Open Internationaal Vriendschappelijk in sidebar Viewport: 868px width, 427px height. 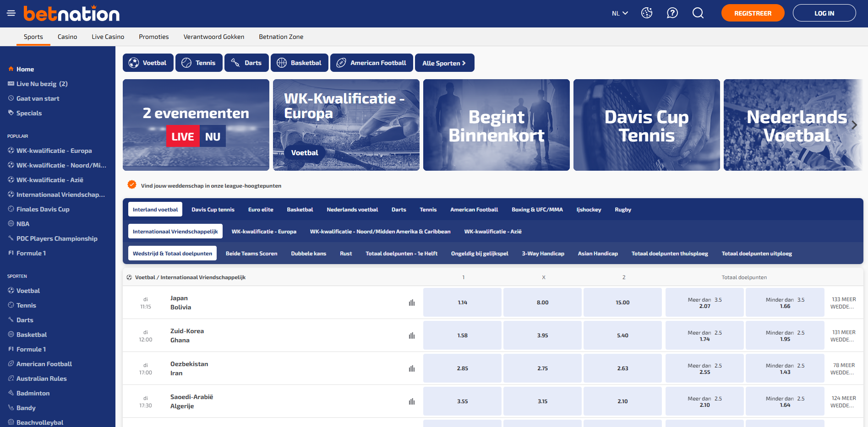[x=61, y=195]
